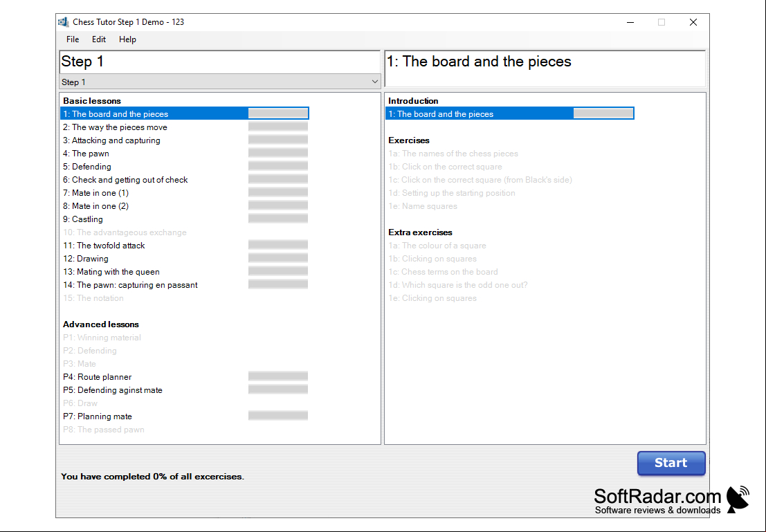Screen dimensions: 766x532
Task: Click the blue Start button
Action: click(671, 463)
